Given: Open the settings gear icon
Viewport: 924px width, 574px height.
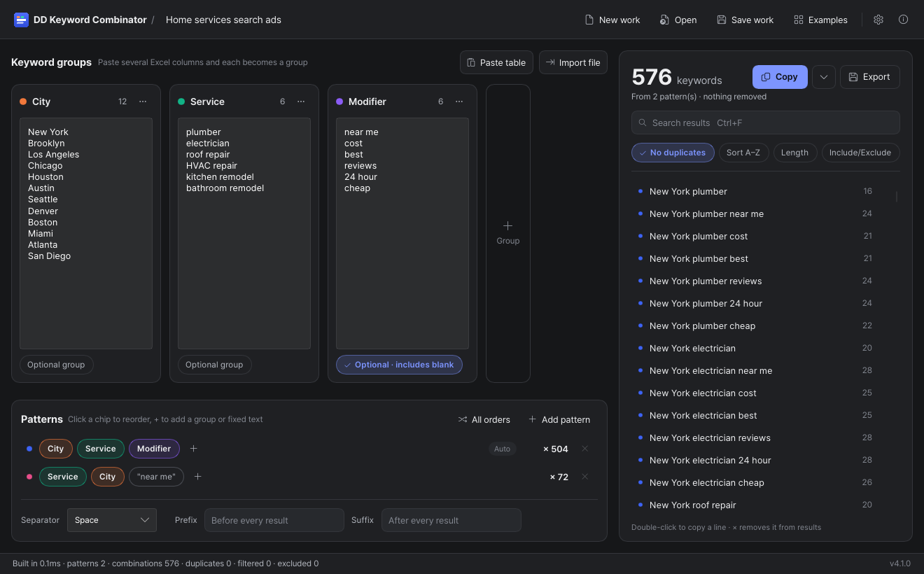Looking at the screenshot, I should coord(878,20).
